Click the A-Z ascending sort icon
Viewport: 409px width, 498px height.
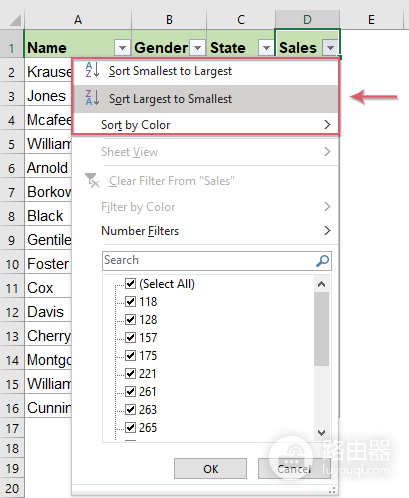[x=92, y=70]
